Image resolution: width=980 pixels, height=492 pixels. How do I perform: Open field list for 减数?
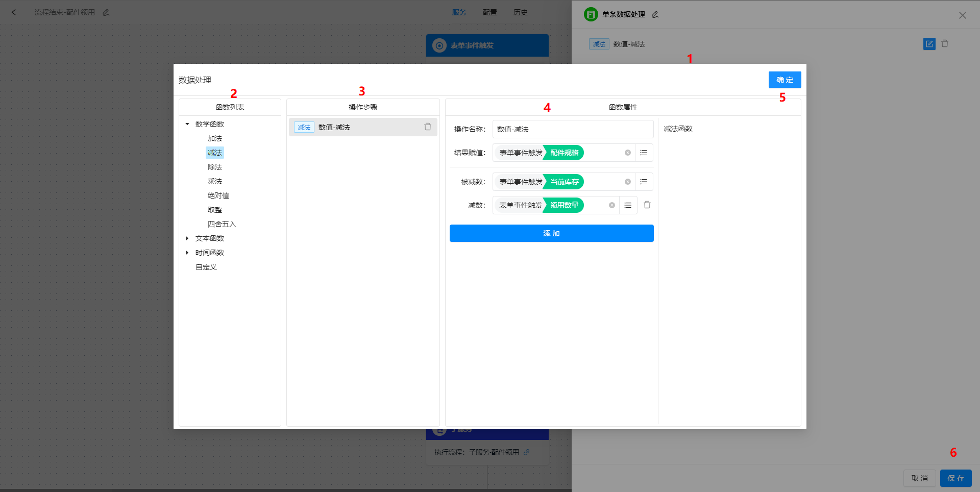[628, 205]
